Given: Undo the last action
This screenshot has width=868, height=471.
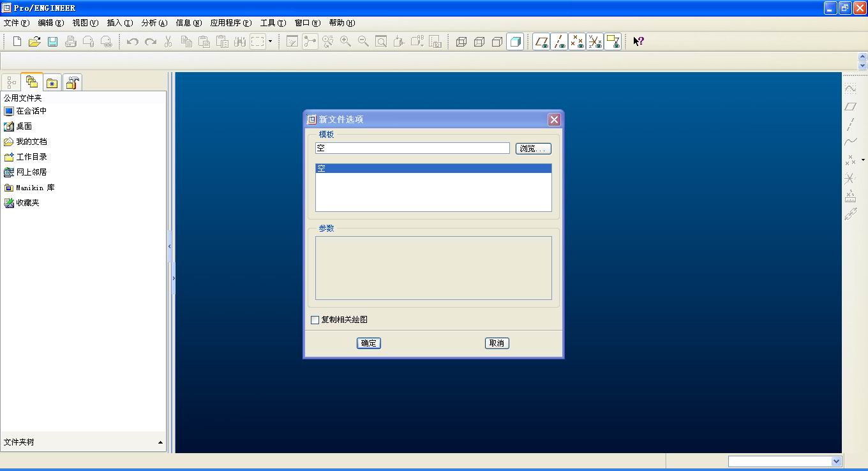Looking at the screenshot, I should click(133, 41).
